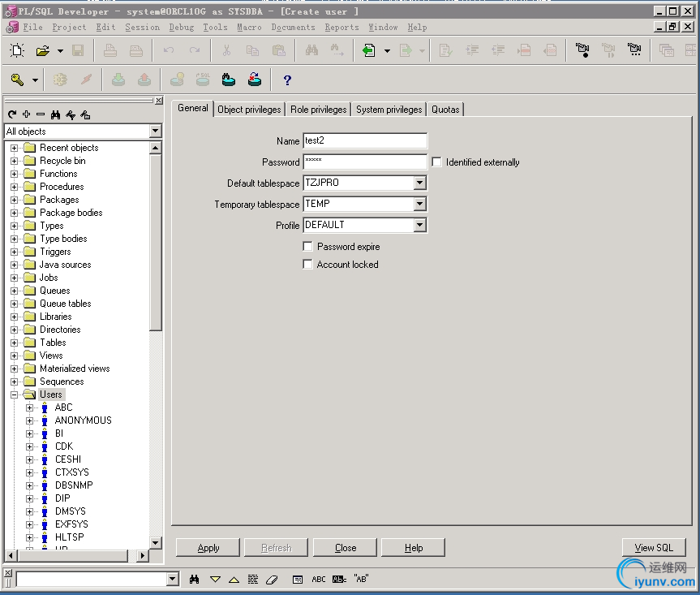Click the blue question mark help icon
Image resolution: width=700 pixels, height=595 pixels.
[287, 80]
